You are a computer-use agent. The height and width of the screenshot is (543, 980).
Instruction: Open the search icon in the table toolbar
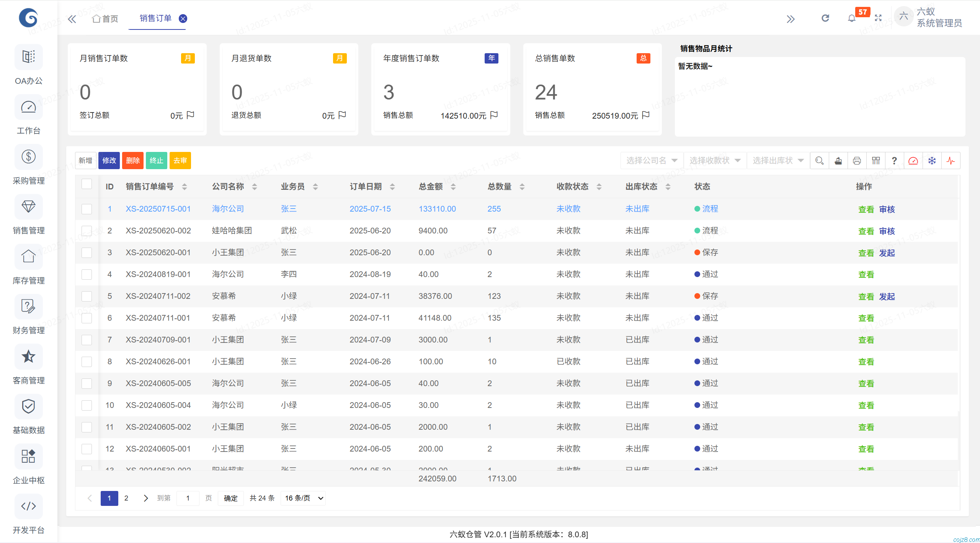pyautogui.click(x=819, y=160)
